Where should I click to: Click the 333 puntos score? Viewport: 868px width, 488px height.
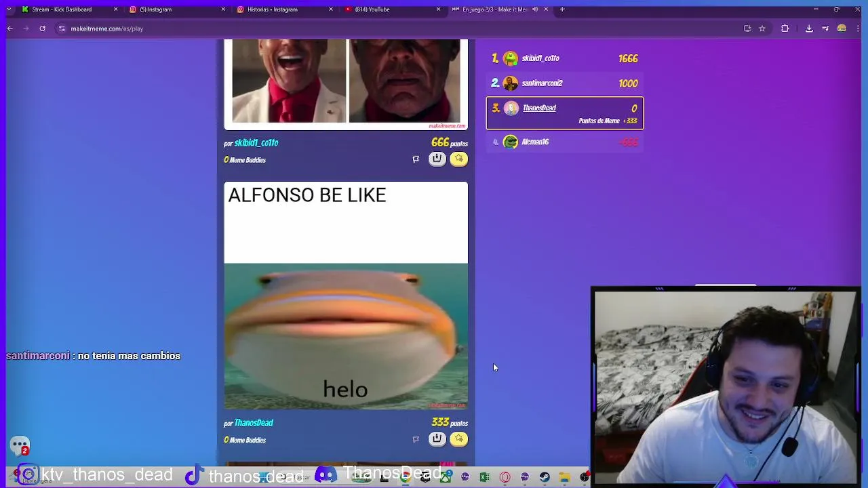click(x=449, y=423)
